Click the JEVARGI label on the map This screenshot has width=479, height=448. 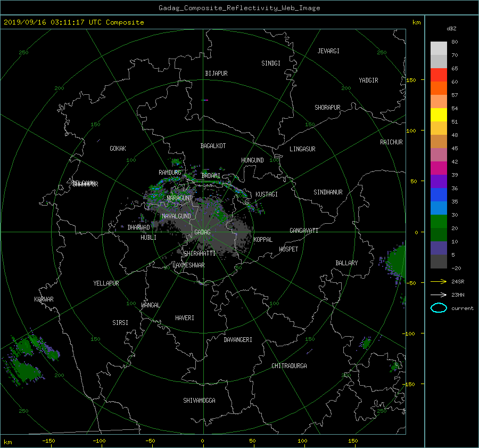pos(328,51)
